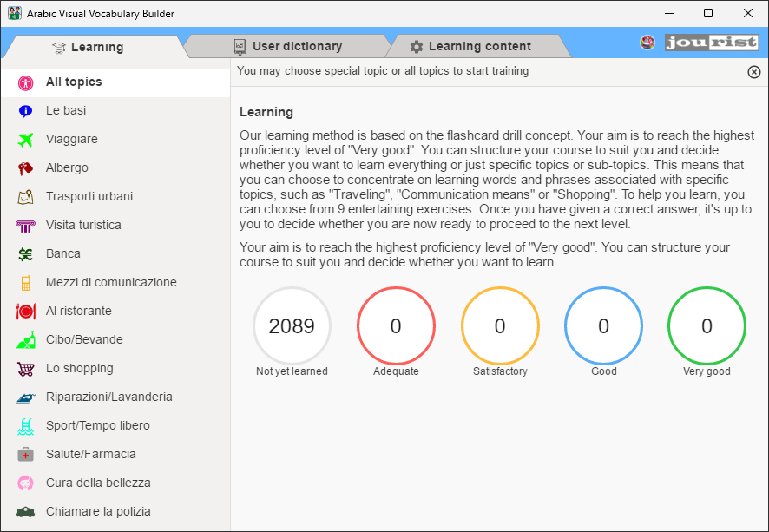This screenshot has width=769, height=532.
Task: Click the Chiamare la polizia car icon
Action: 25,512
